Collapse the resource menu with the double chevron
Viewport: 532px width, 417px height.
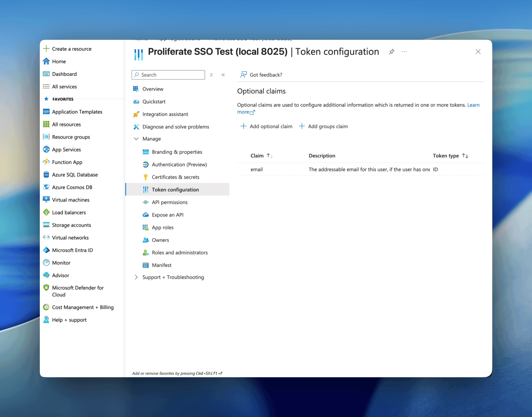pos(223,75)
